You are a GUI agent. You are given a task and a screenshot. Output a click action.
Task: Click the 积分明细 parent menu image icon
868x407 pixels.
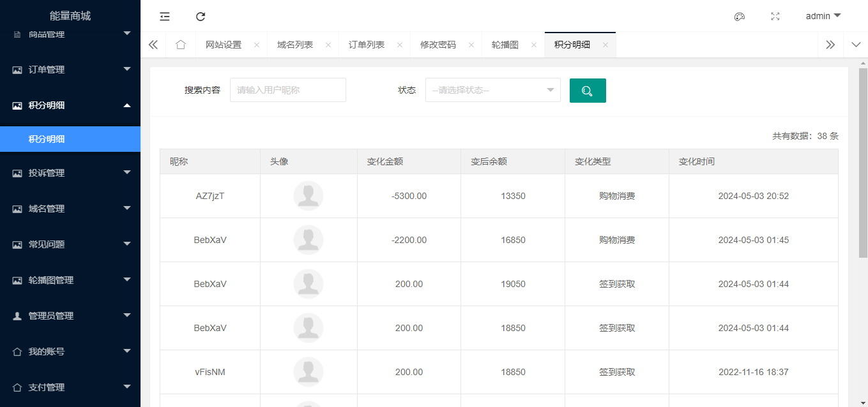click(17, 105)
